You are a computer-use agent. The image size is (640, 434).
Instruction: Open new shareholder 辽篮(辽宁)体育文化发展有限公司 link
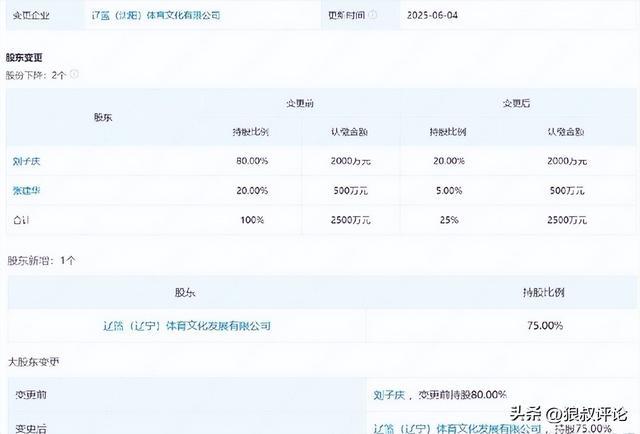tap(187, 325)
